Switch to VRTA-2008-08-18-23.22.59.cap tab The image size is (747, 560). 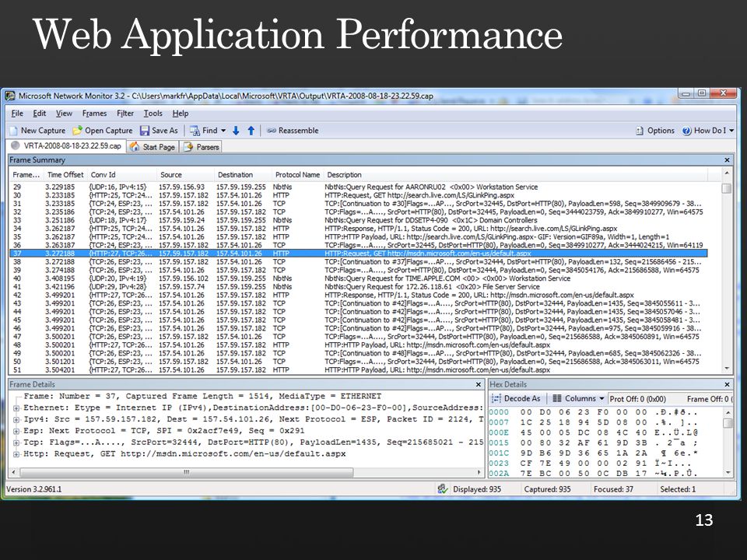(x=67, y=145)
